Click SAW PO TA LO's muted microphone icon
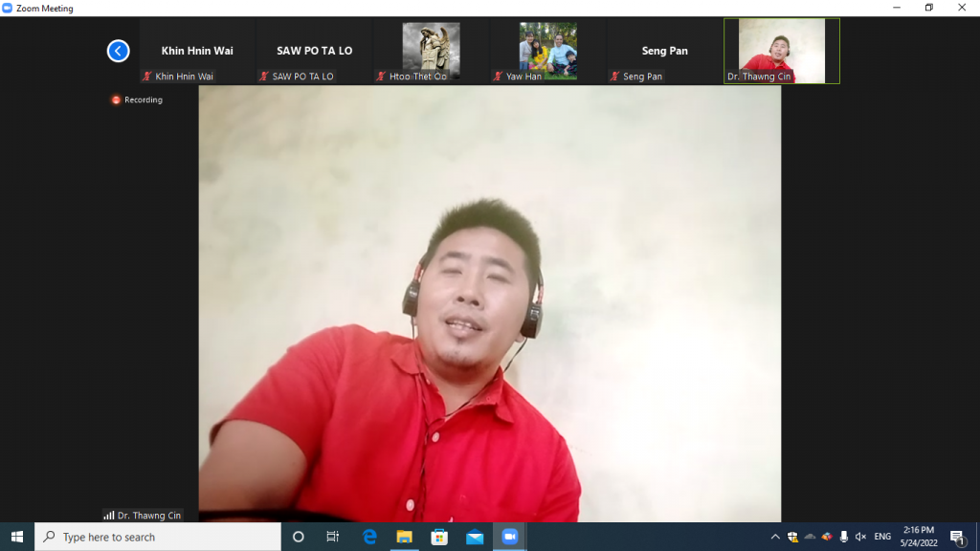 pos(264,77)
